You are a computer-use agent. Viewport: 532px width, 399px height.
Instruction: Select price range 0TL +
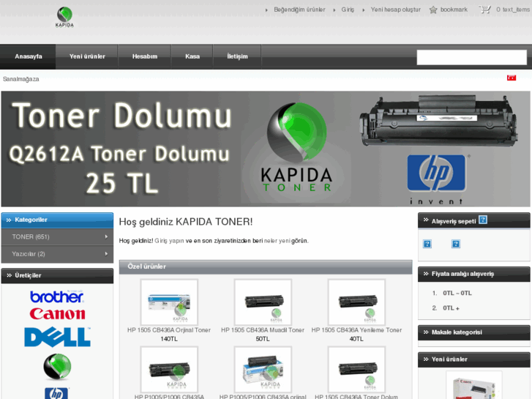pyautogui.click(x=451, y=308)
